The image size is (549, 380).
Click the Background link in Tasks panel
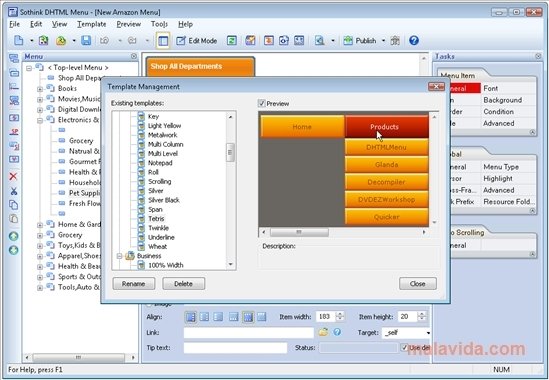(502, 100)
